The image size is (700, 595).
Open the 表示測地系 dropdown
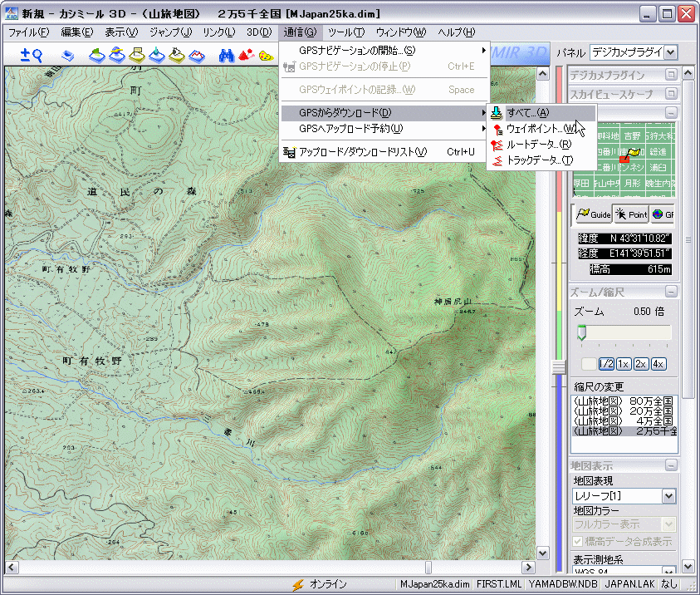[668, 570]
